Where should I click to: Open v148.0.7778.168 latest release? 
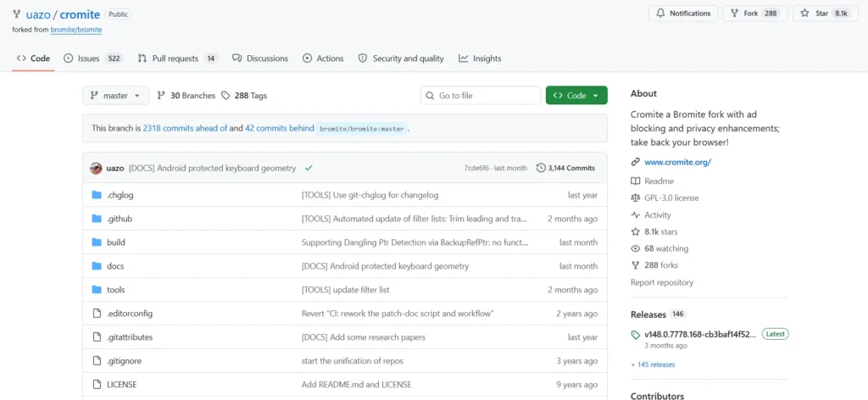click(699, 334)
